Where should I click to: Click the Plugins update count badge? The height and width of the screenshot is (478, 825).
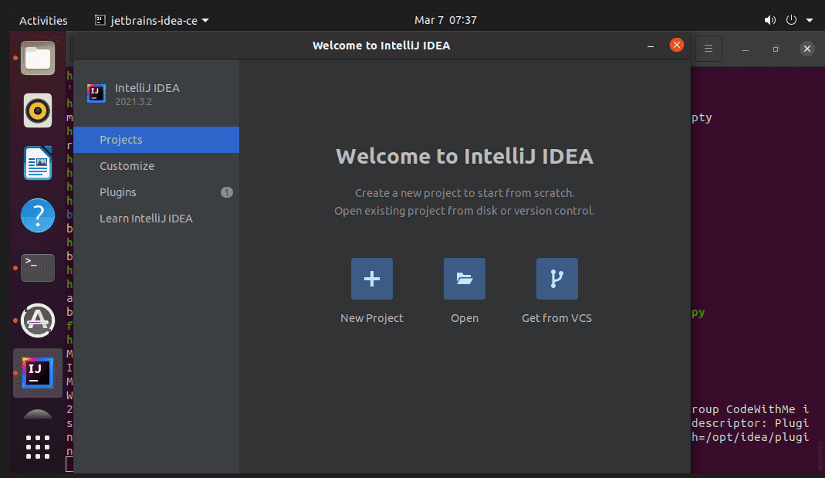pyautogui.click(x=227, y=192)
